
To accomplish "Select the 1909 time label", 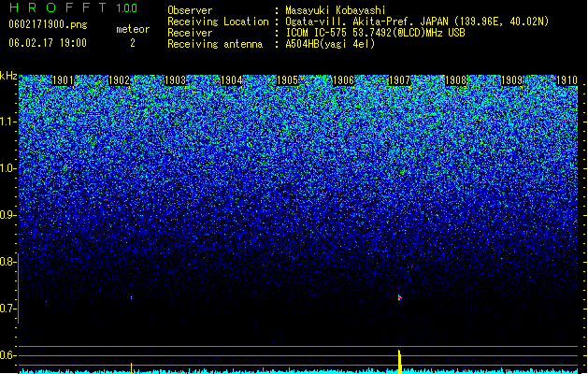I will tap(512, 80).
